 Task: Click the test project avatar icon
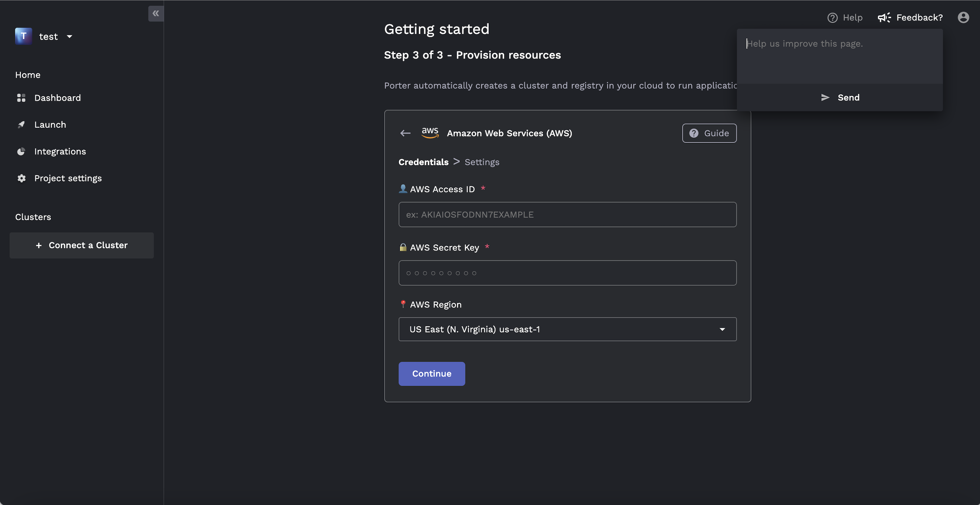(23, 36)
